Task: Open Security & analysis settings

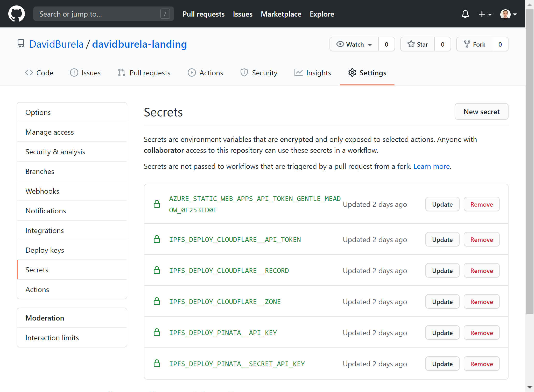Action: (x=72, y=152)
